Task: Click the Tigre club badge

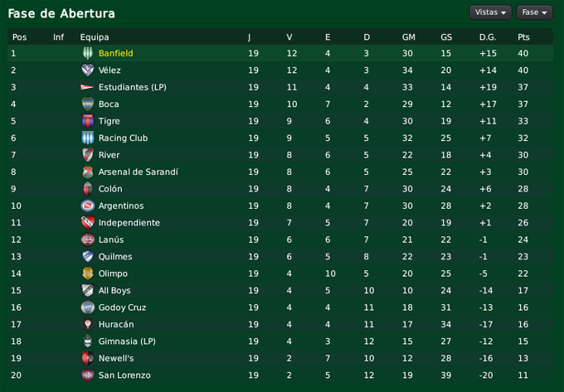Action: click(87, 121)
